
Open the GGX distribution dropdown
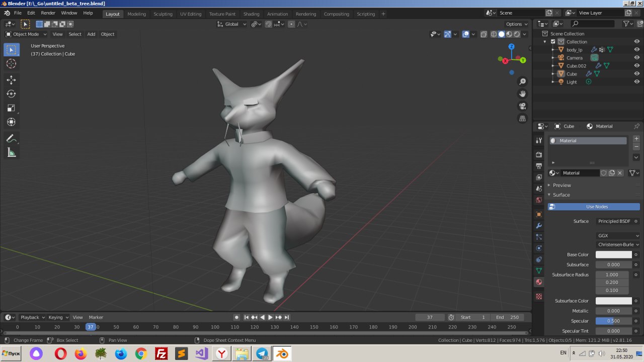tap(618, 235)
